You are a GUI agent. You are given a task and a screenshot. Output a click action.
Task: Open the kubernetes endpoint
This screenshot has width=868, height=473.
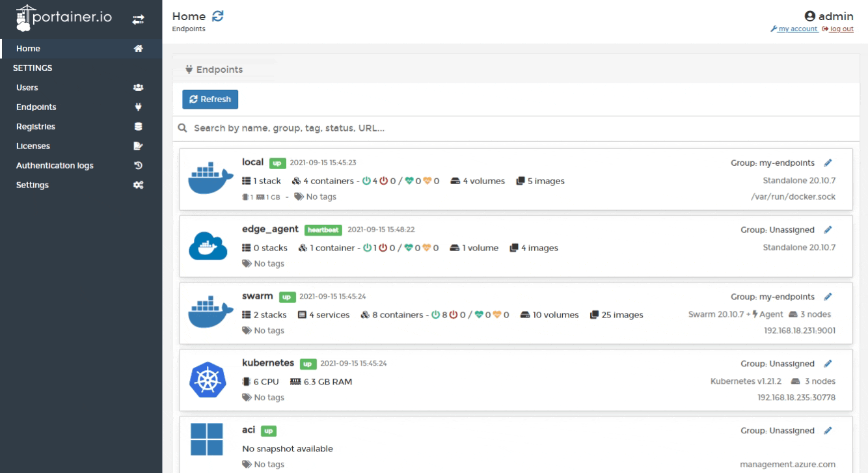pyautogui.click(x=516, y=381)
